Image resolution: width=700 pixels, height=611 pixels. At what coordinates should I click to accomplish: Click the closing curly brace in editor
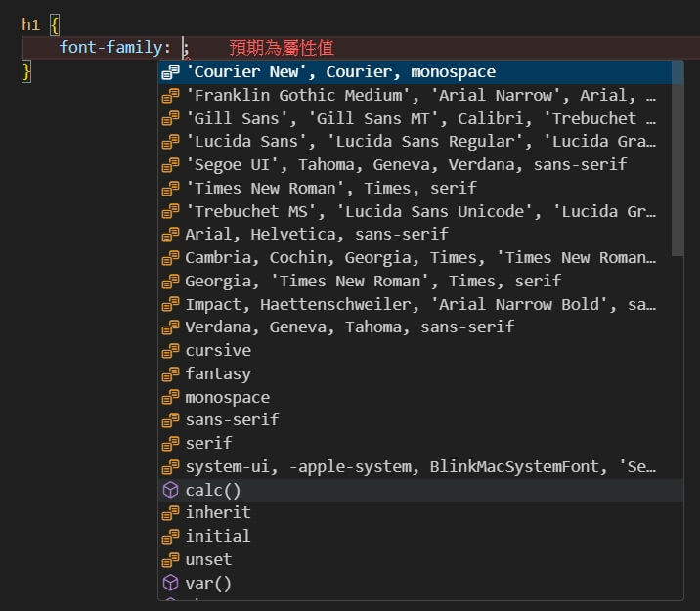pyautogui.click(x=26, y=71)
